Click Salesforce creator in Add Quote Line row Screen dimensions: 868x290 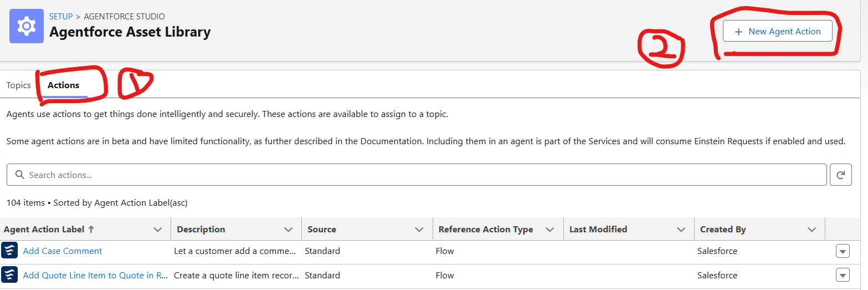(x=717, y=275)
